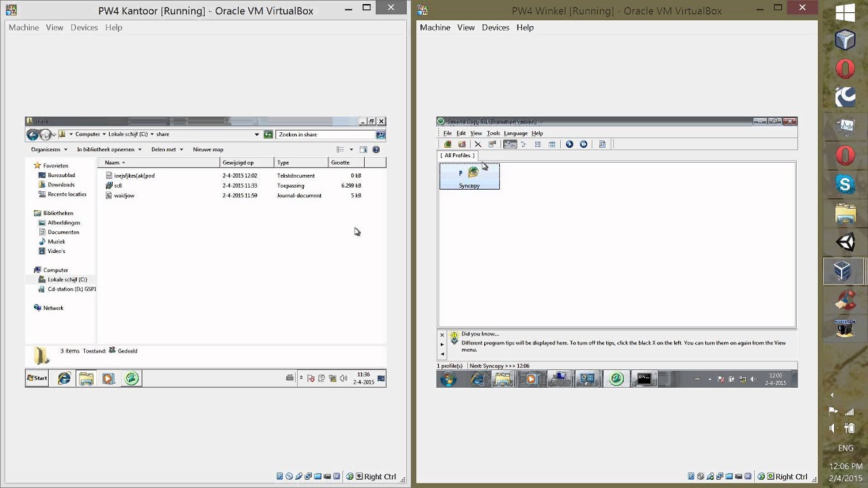Expand Lokale schijf (C:) breadcrumb dropdown
This screenshot has width=868, height=488.
click(152, 134)
